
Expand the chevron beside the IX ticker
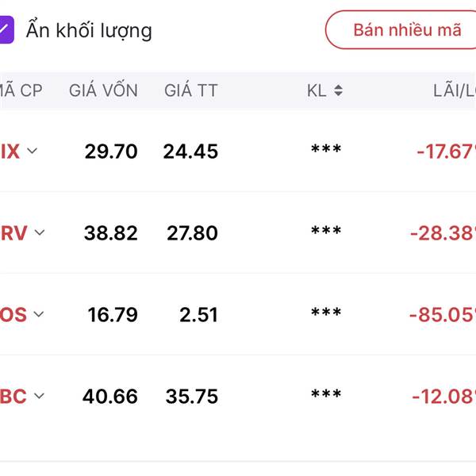[x=33, y=151]
